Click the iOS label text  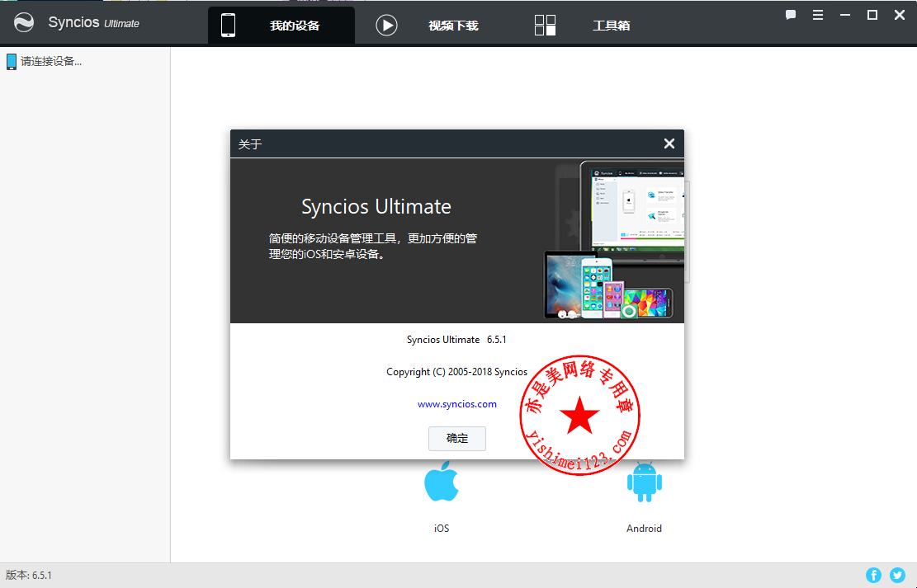(442, 529)
